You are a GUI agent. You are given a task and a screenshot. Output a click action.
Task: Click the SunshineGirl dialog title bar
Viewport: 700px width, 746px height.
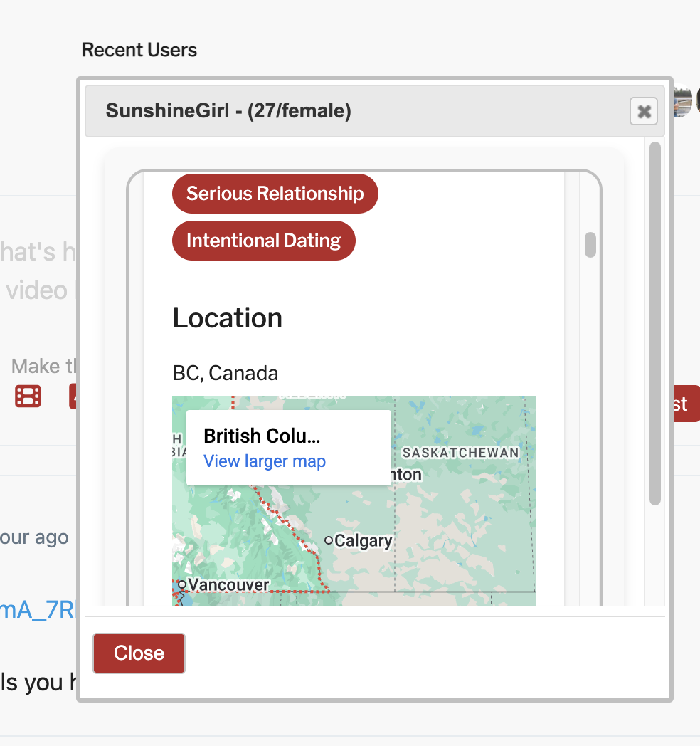point(356,111)
